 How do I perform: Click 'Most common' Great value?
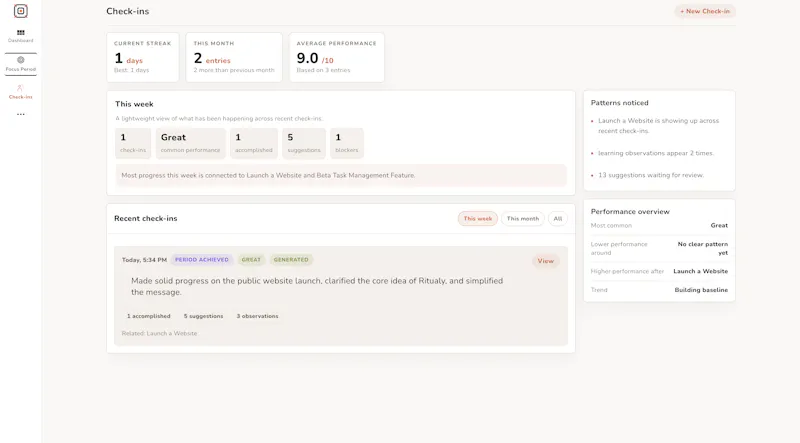click(719, 225)
